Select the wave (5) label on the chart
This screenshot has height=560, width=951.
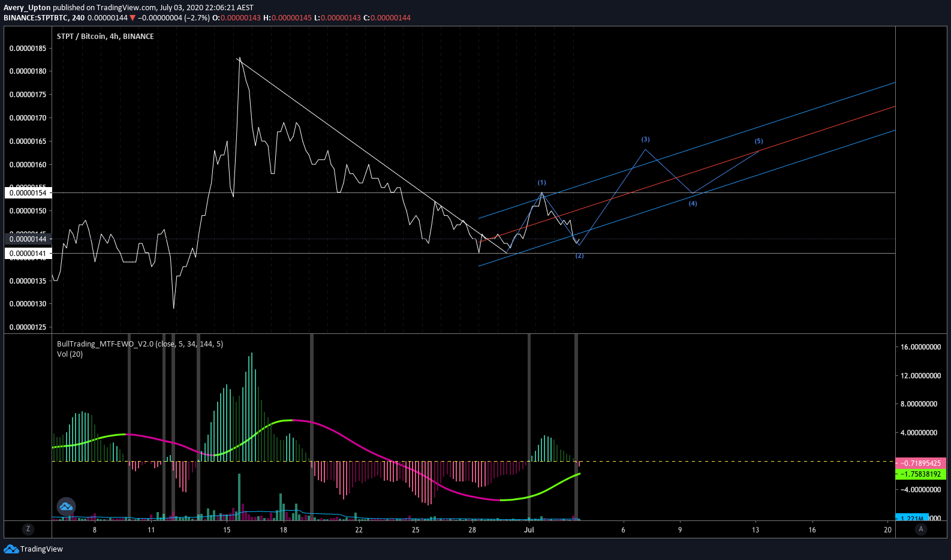point(759,141)
